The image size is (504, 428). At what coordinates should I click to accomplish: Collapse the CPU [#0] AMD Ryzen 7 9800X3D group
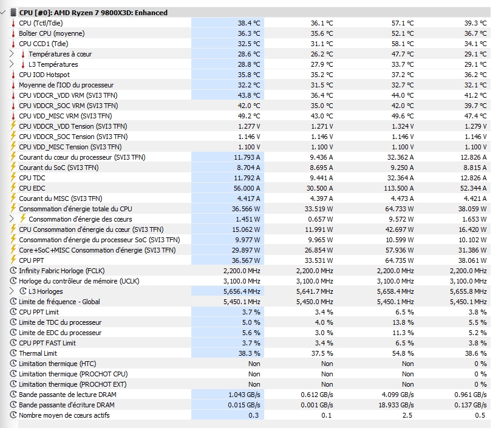3,13
